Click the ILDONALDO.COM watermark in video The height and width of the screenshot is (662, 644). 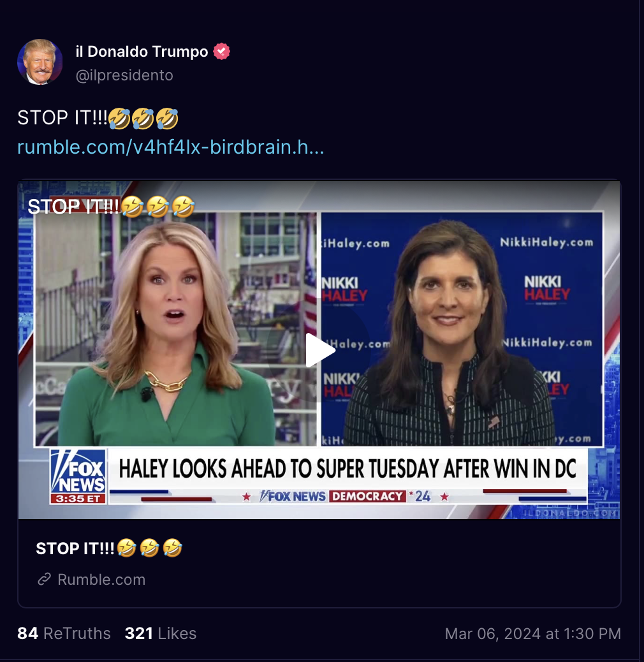click(x=571, y=513)
